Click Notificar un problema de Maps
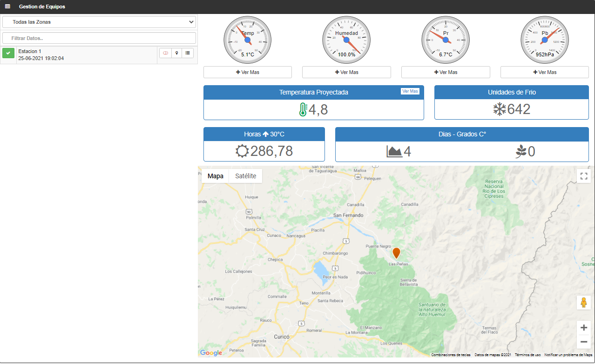This screenshot has width=595, height=364. pyautogui.click(x=568, y=355)
